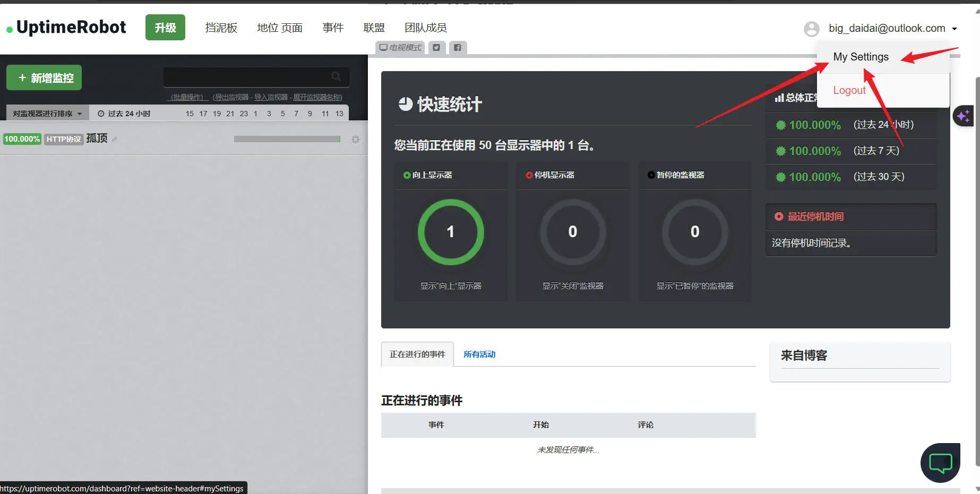980x494 pixels.
Task: Switch to the 所有活动 tab
Action: (479, 354)
